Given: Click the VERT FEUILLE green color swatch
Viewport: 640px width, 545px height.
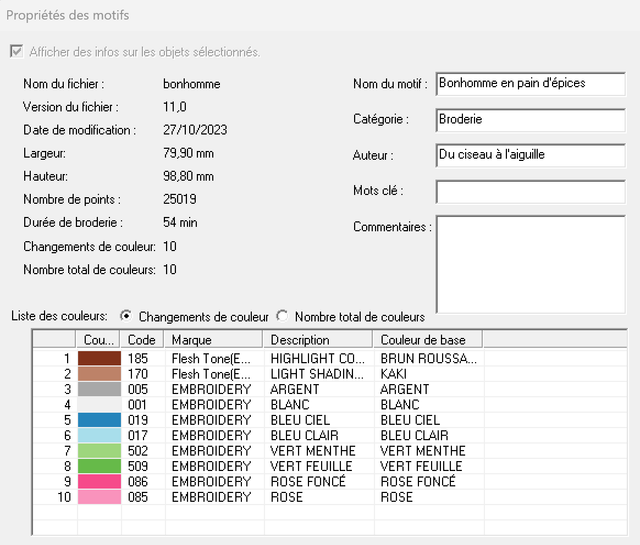Looking at the screenshot, I should [98, 466].
